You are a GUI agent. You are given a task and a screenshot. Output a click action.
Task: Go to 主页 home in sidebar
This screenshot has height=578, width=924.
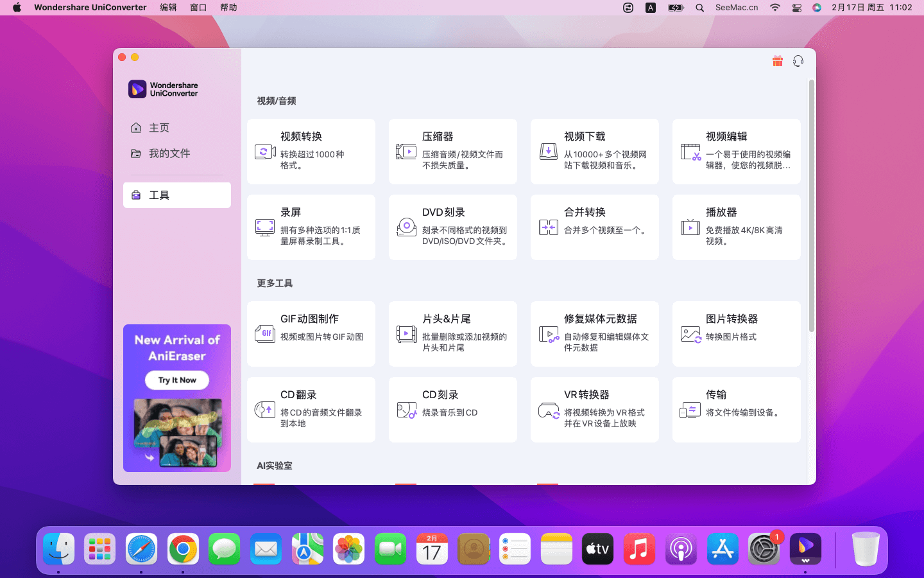177,128
